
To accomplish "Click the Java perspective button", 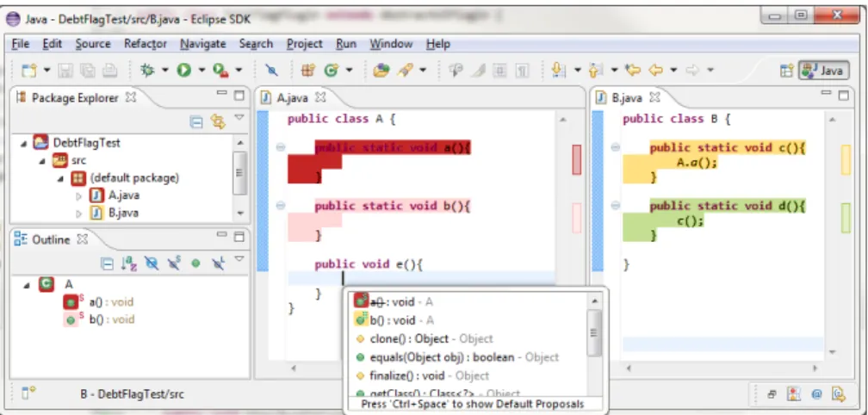I will pos(824,71).
